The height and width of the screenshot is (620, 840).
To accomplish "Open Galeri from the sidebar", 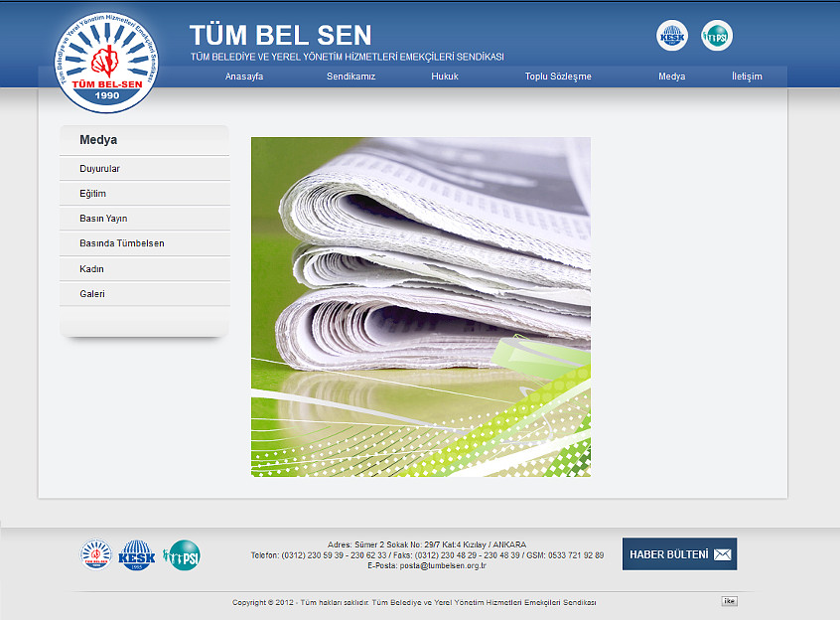I will point(145,294).
